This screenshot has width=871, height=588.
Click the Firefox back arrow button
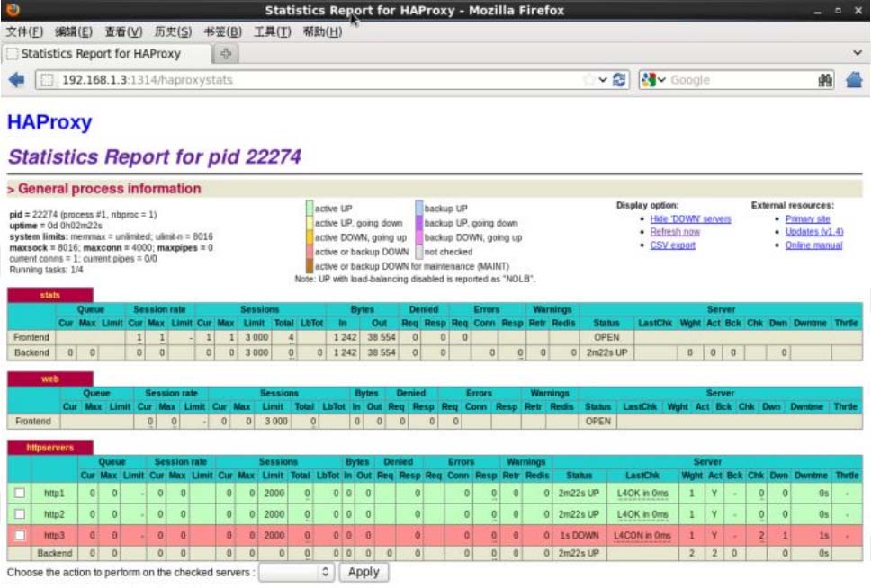pos(17,80)
